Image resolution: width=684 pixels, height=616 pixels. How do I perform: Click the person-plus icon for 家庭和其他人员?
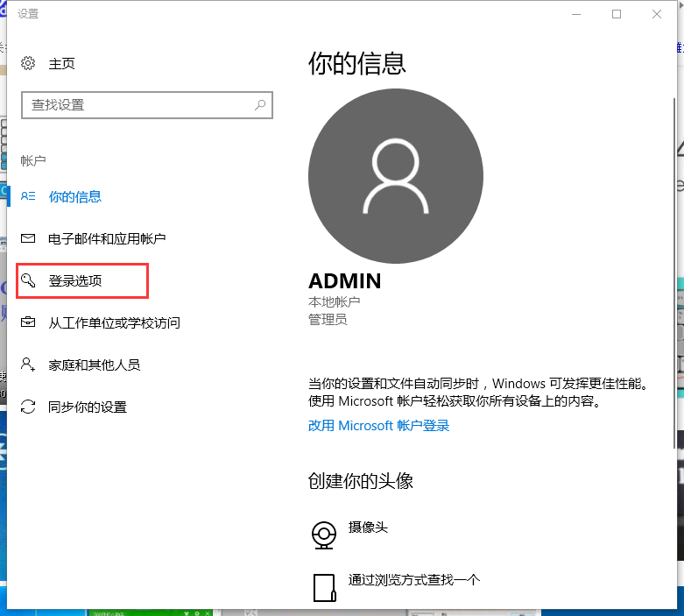click(28, 365)
